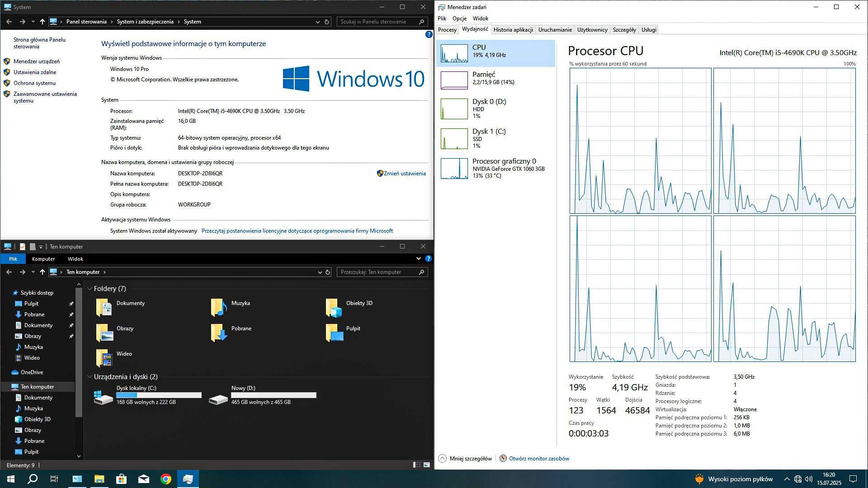Switch to Uruchamianie tab

(x=555, y=30)
